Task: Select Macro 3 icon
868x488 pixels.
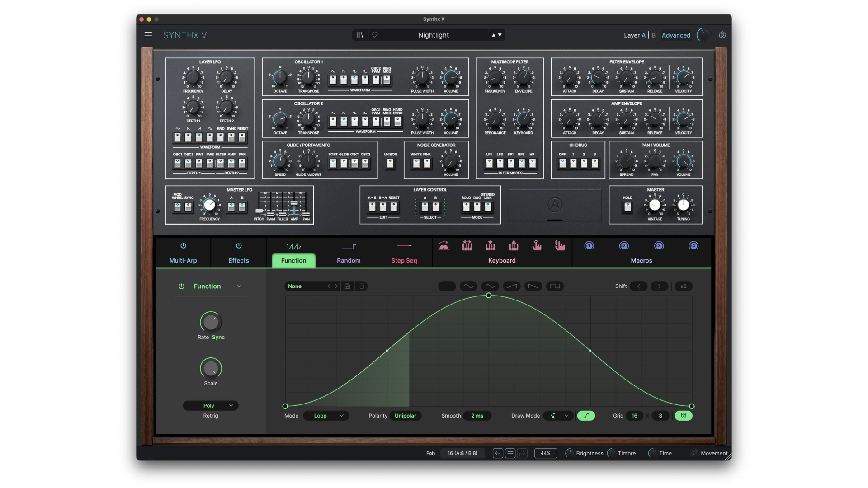Action: click(x=659, y=246)
